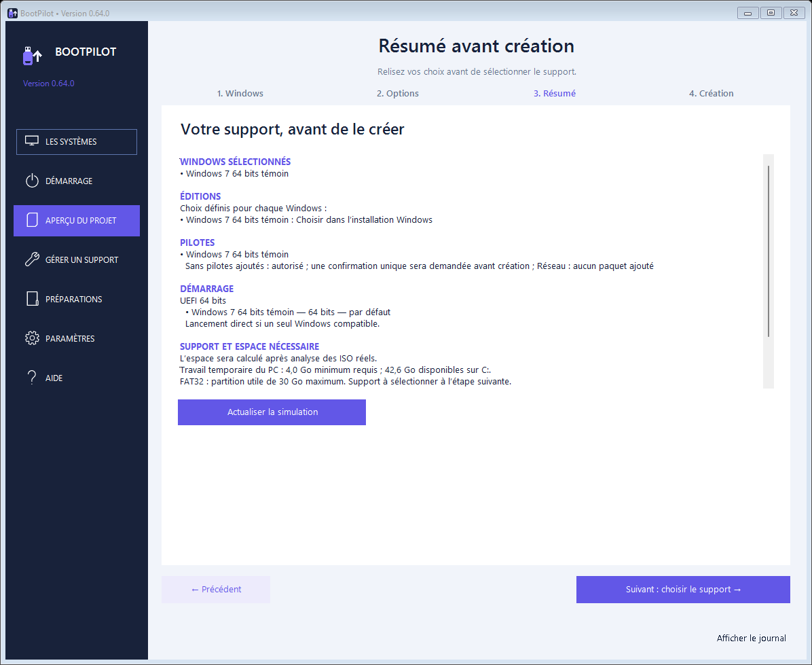Go to the DÉMARRAGE sidebar entry
This screenshot has width=812, height=665.
pos(77,181)
